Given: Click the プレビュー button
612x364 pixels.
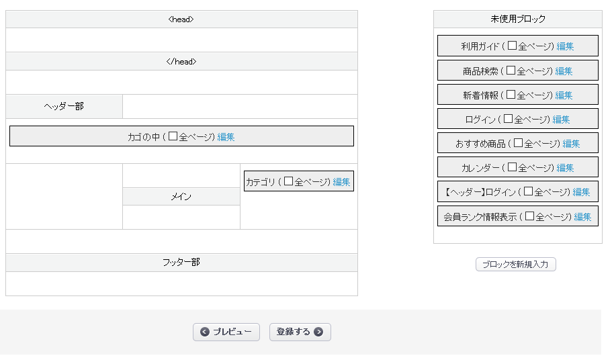Looking at the screenshot, I should click(226, 332).
